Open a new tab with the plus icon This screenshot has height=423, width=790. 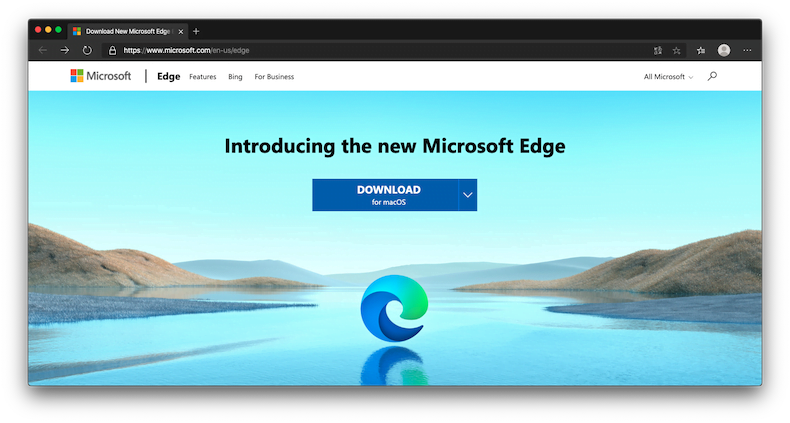[196, 31]
